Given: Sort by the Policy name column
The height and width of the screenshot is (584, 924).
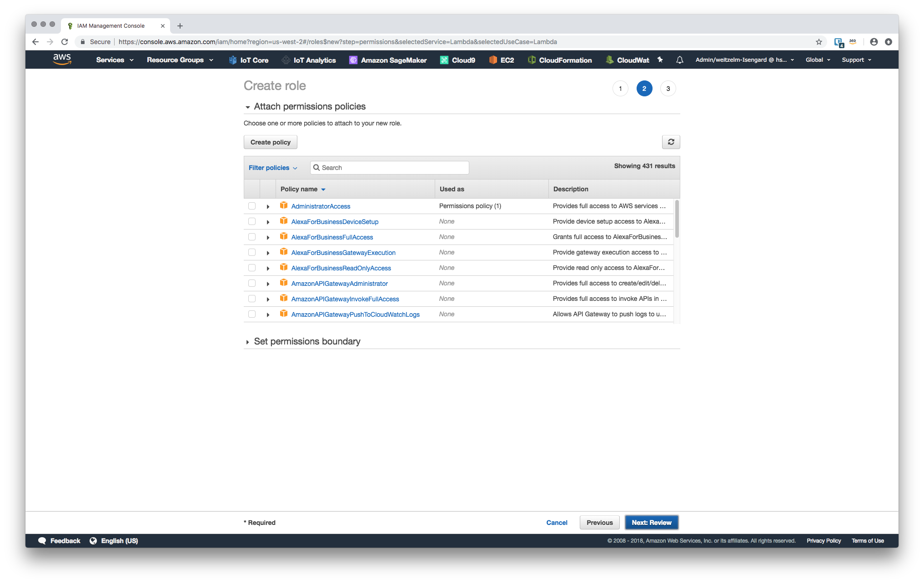Looking at the screenshot, I should click(x=303, y=189).
